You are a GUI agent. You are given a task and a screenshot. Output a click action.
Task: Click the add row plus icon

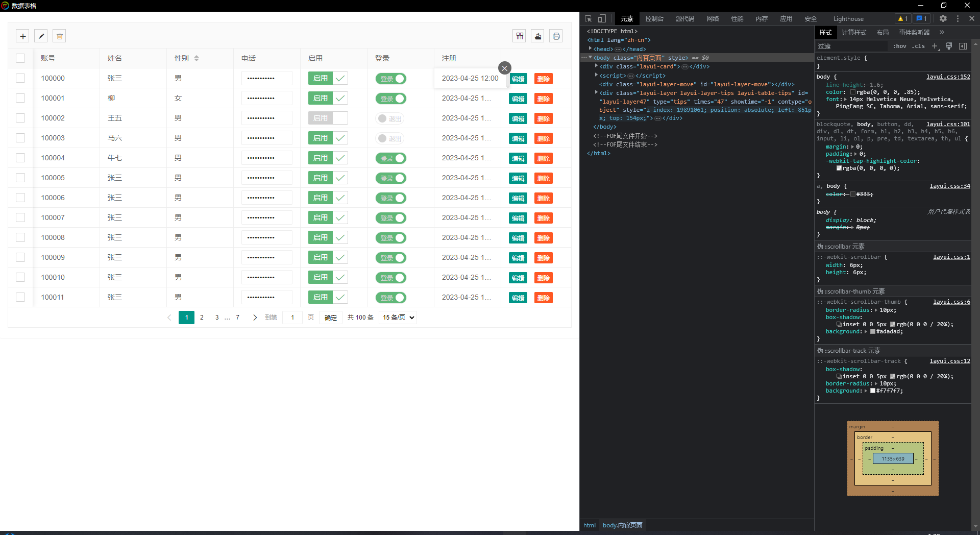click(22, 36)
